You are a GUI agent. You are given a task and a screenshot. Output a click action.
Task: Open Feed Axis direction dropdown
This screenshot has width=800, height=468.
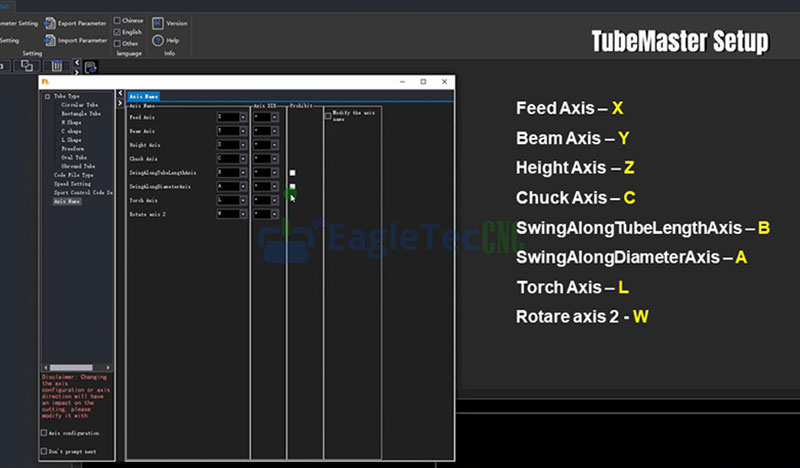click(274, 117)
